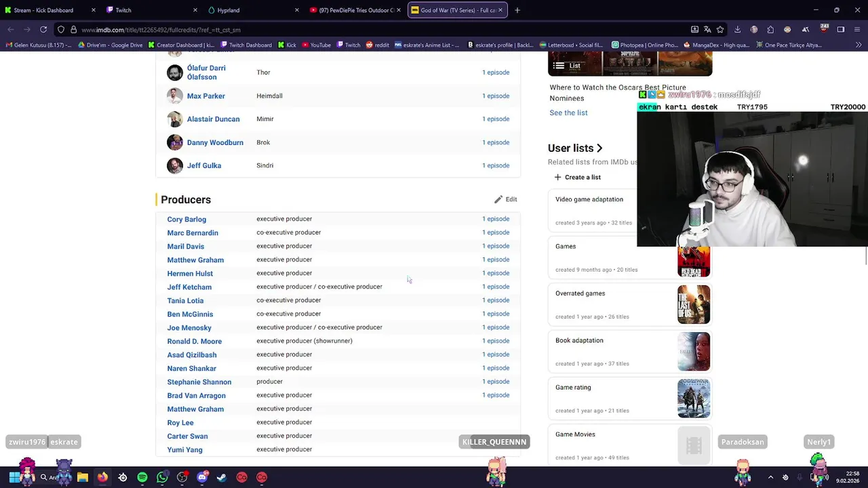Open Cory Barlog's profile link
Screen dimensions: 868x488
click(x=186, y=220)
